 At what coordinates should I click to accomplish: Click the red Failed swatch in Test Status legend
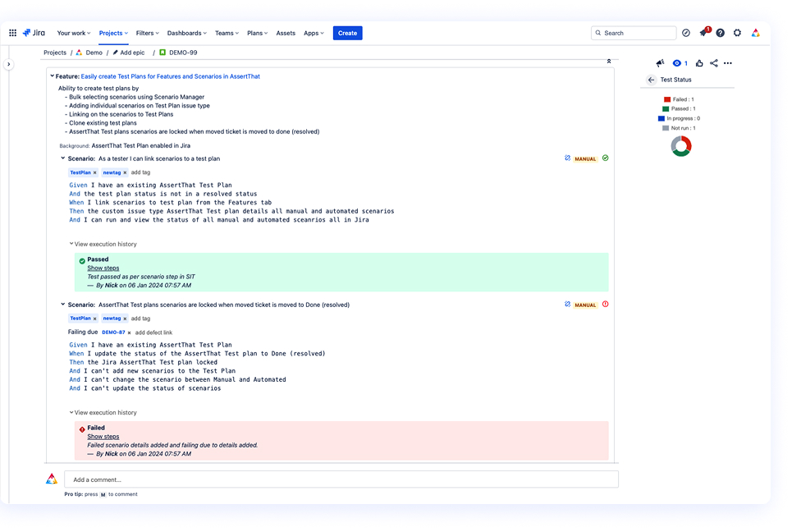pyautogui.click(x=666, y=98)
